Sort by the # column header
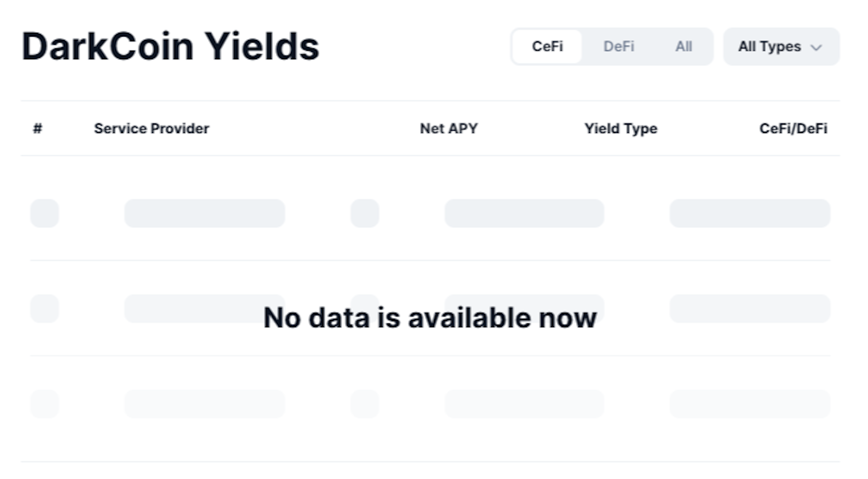868x479 pixels. (x=38, y=128)
